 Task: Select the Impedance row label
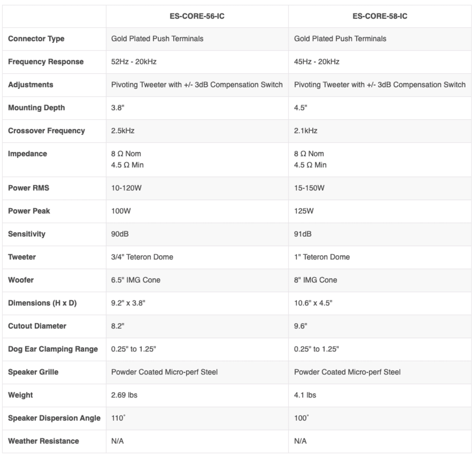[x=28, y=154]
